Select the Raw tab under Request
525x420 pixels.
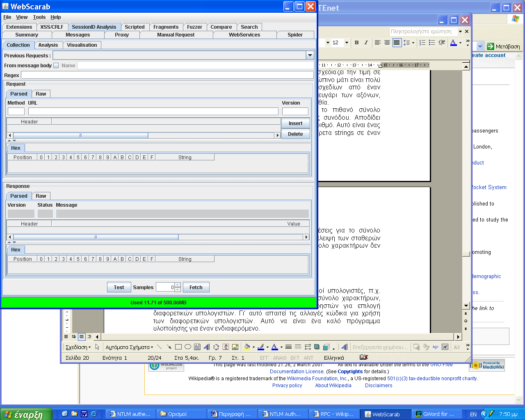coord(41,94)
